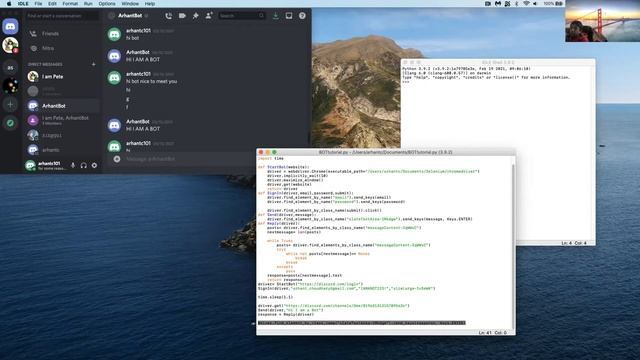Viewport: 640px width, 360px height.
Task: Click the first ArhantBot 'HI I AM A BOT' message
Action: point(143,60)
